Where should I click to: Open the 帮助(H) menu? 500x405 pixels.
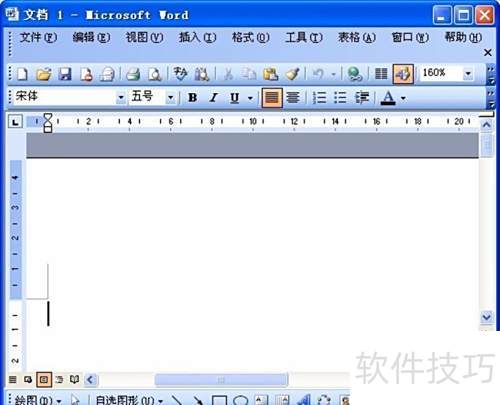pyautogui.click(x=463, y=37)
